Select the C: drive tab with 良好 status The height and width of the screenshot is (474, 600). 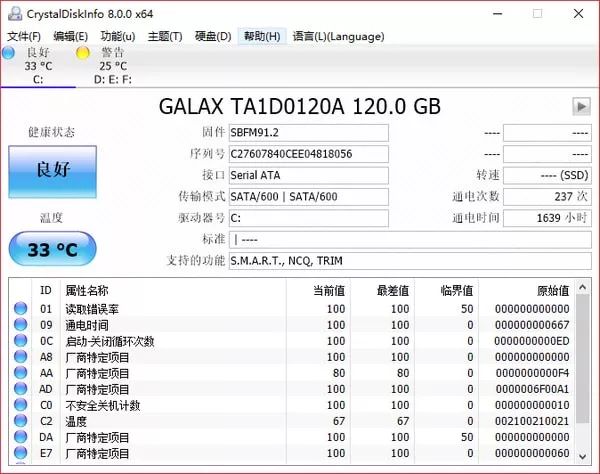(x=38, y=65)
